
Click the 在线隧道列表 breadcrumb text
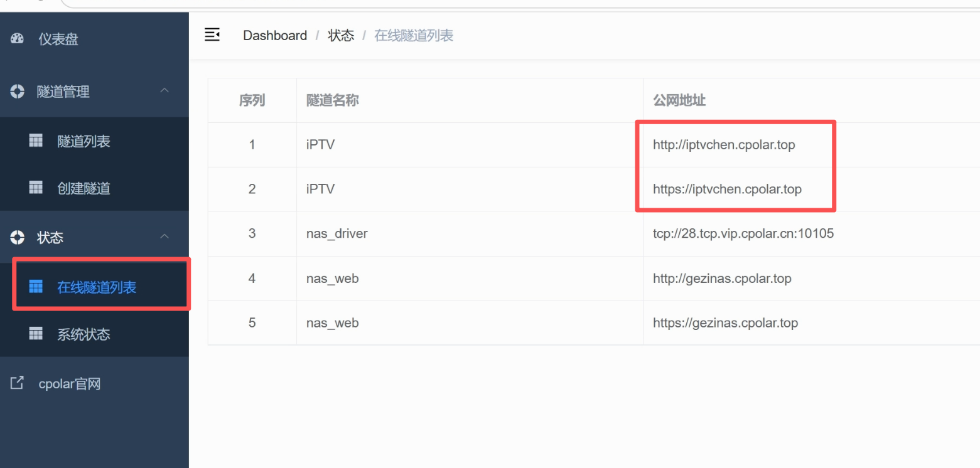pyautogui.click(x=414, y=35)
